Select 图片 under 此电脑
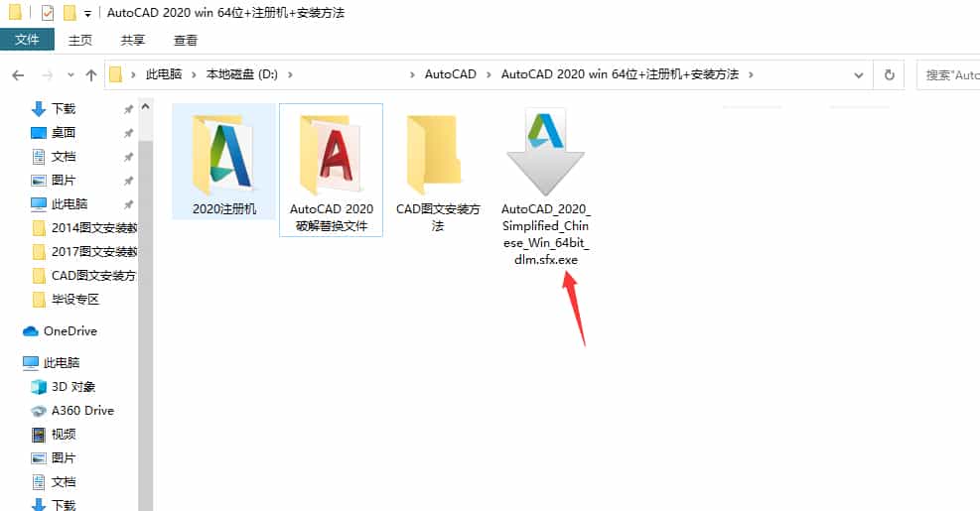Viewport: 980px width, 511px height. click(54, 457)
